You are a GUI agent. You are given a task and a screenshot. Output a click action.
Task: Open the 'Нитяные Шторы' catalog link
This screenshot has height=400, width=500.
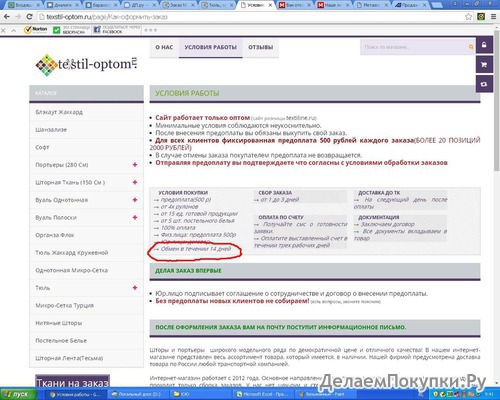coord(59,323)
